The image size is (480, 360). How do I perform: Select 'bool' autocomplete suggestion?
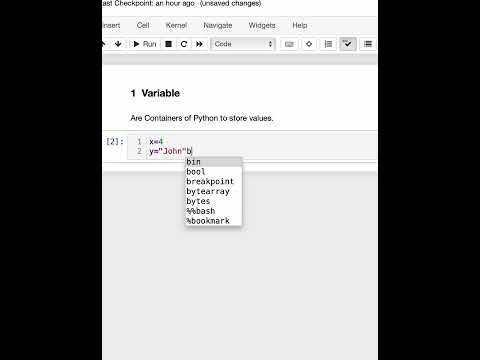point(213,172)
